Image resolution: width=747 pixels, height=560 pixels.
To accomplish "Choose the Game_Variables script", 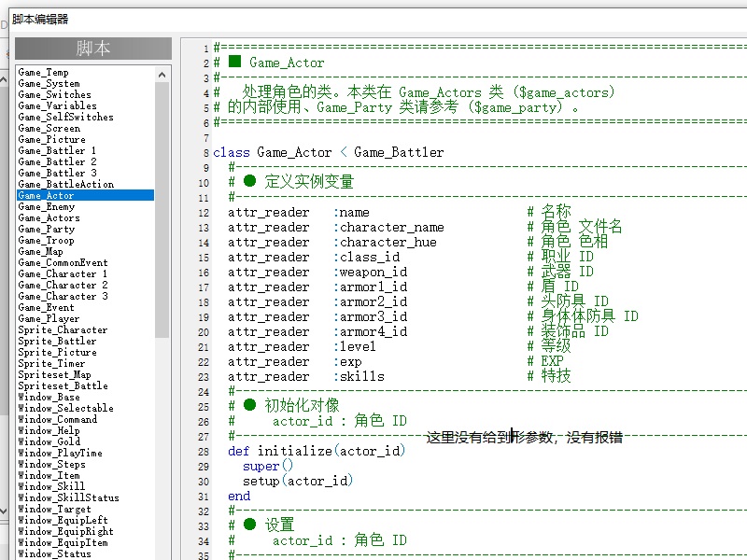I will 57,105.
